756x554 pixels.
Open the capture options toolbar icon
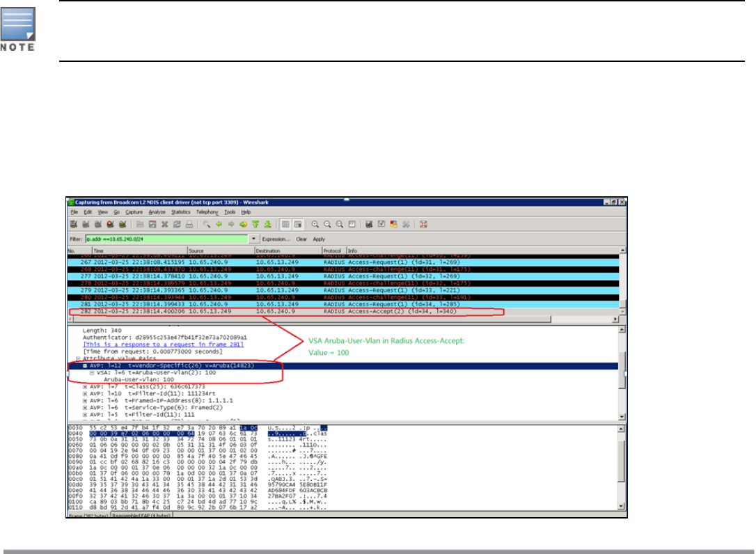(86, 224)
